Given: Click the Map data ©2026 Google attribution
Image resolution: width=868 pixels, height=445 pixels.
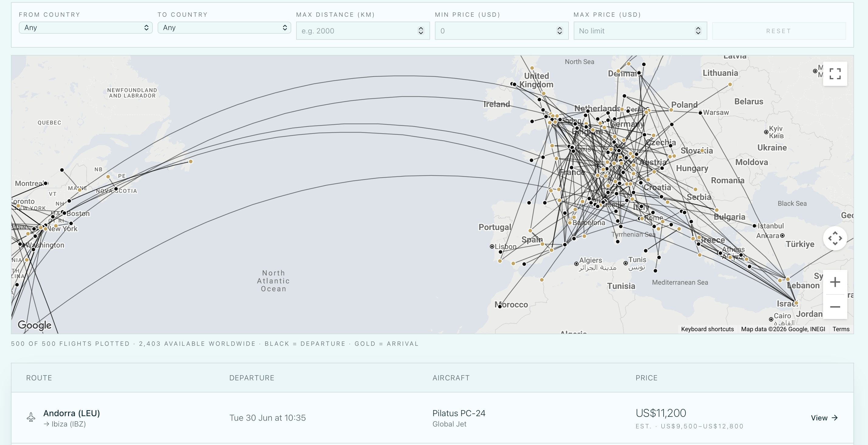Looking at the screenshot, I should (783, 329).
